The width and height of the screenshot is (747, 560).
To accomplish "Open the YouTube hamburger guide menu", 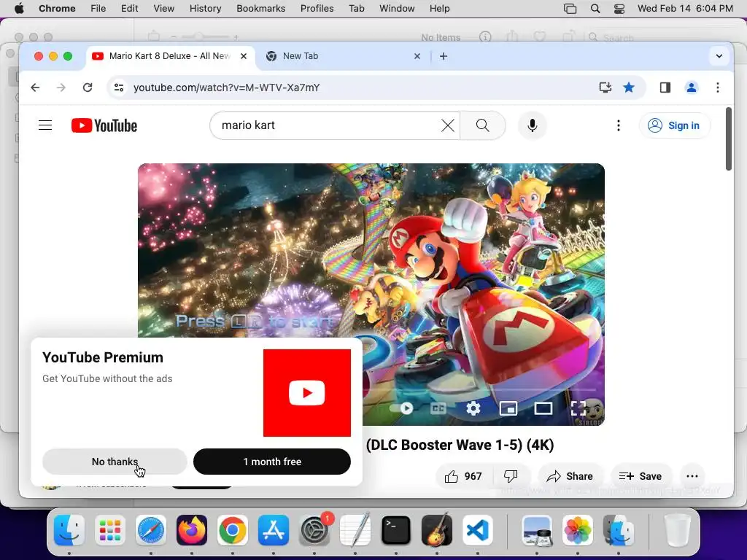I will click(45, 125).
